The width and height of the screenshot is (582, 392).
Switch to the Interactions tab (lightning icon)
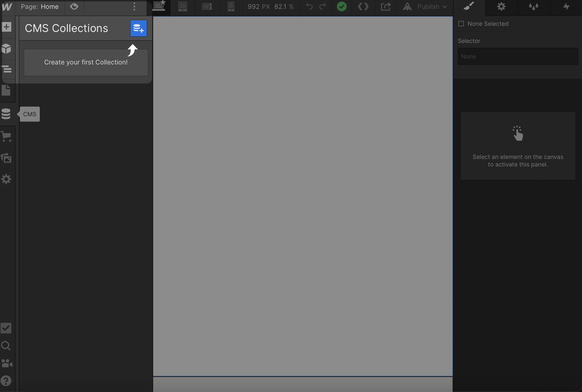566,7
